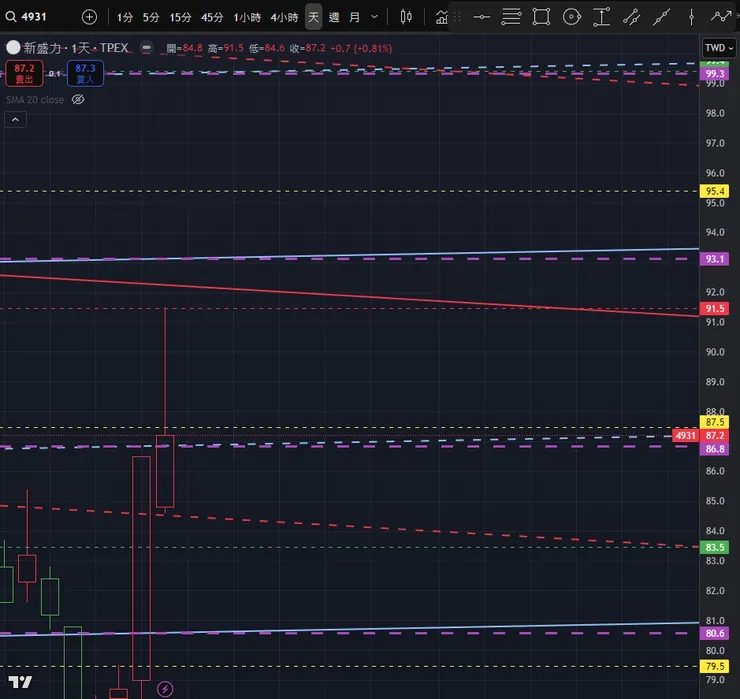Click the SMA 20 close indicator label
Image resolution: width=740 pixels, height=699 pixels.
35,100
